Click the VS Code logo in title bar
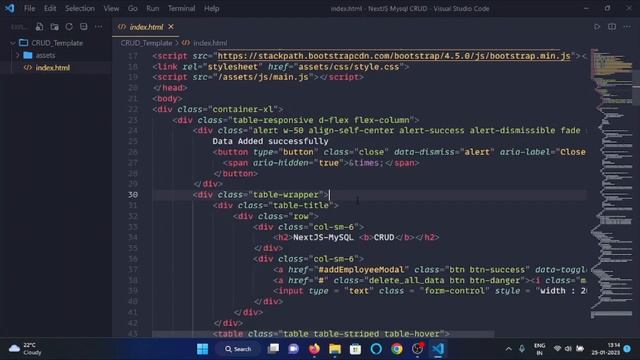 point(9,8)
